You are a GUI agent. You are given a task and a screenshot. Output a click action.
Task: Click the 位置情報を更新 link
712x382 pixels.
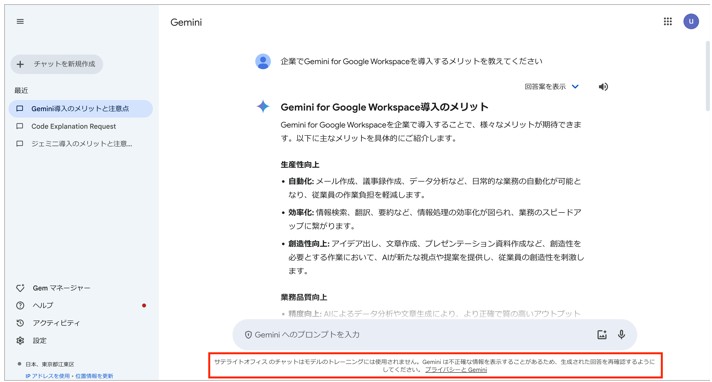pos(94,376)
